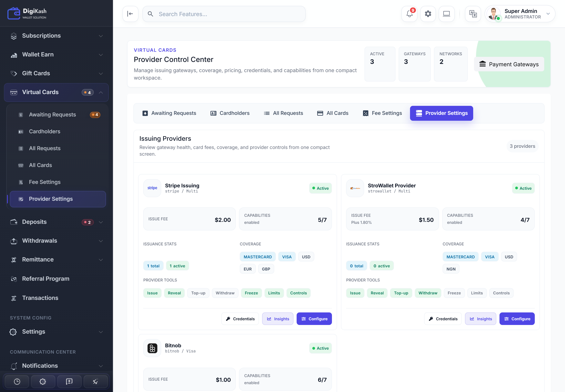Open the Payment Gateways button
Viewport: 565px width, 392px height.
pos(509,64)
